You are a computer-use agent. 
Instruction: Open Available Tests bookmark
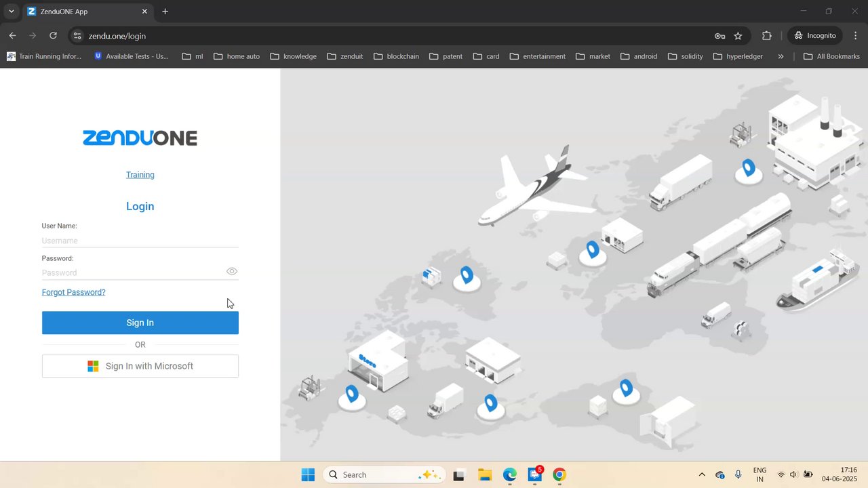(132, 56)
